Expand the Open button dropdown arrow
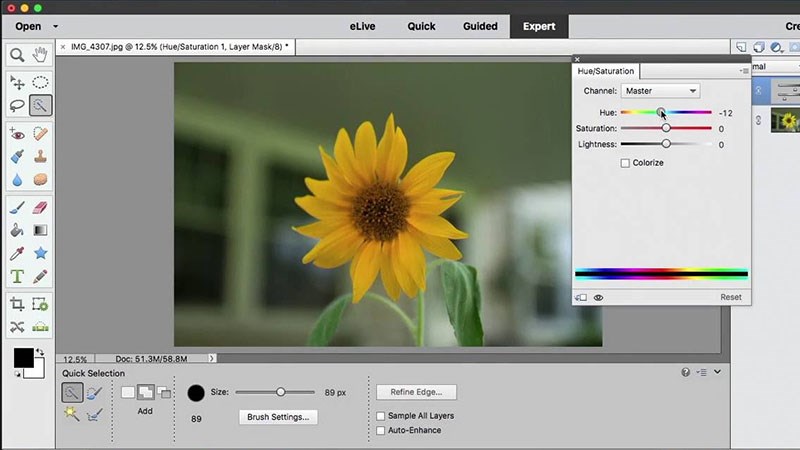Viewport: 800px width, 450px height. [55, 27]
